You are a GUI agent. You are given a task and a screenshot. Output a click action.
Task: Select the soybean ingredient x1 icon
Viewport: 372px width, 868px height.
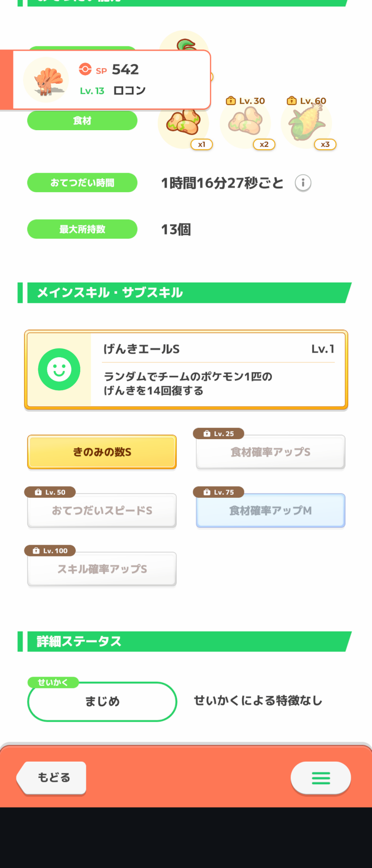click(x=184, y=124)
